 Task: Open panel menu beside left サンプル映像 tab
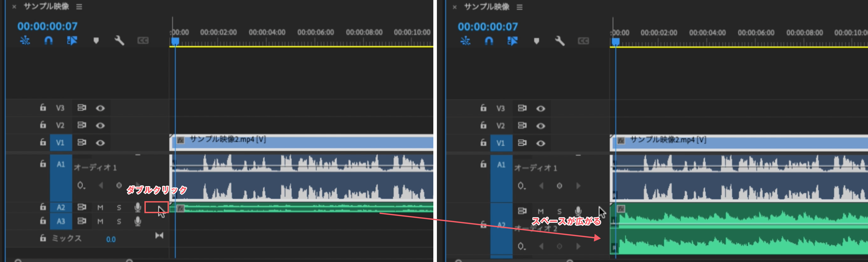coord(79,7)
